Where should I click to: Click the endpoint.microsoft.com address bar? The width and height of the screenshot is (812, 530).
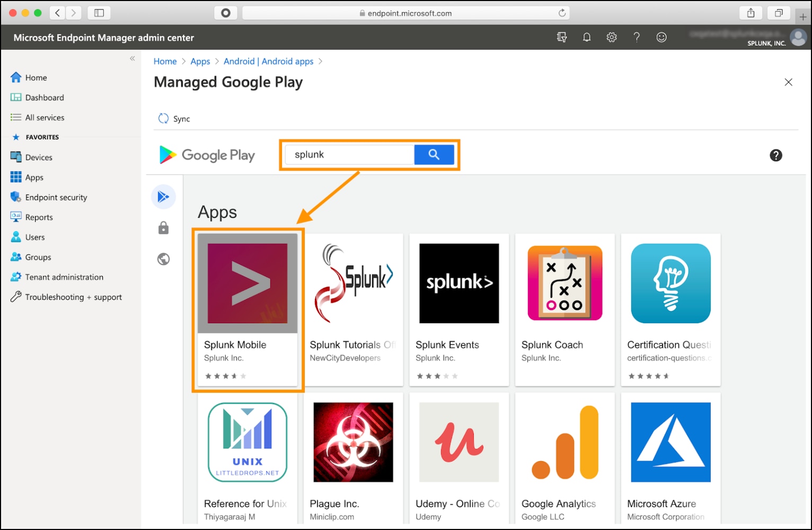point(406,13)
